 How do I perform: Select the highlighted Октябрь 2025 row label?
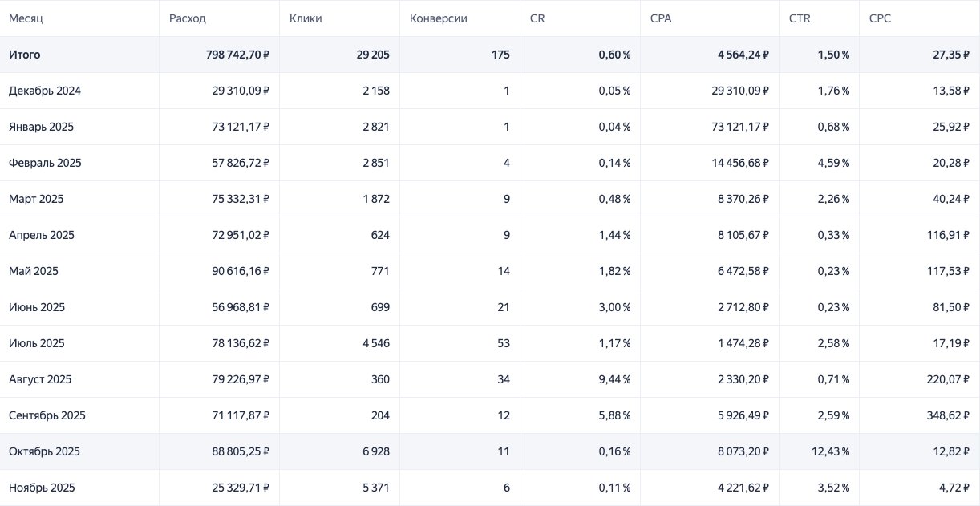(x=44, y=451)
